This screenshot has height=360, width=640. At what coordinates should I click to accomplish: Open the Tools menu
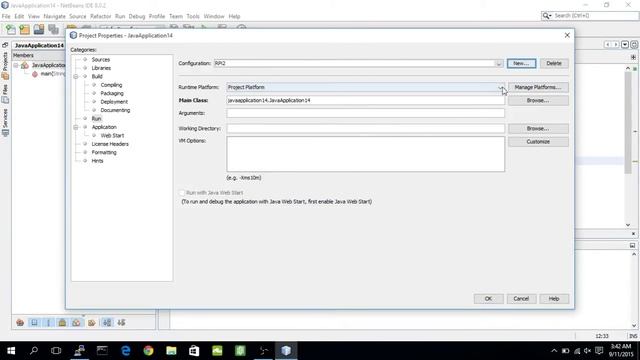[193, 16]
